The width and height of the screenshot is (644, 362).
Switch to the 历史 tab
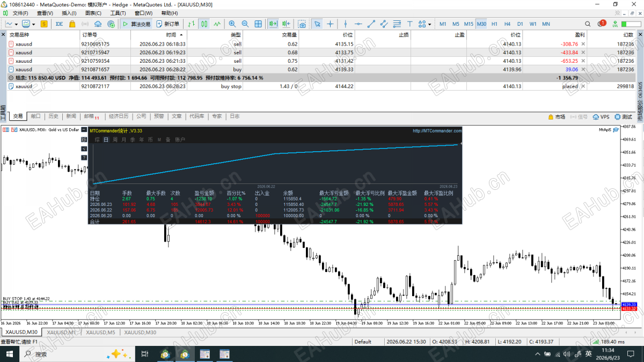[x=53, y=116]
